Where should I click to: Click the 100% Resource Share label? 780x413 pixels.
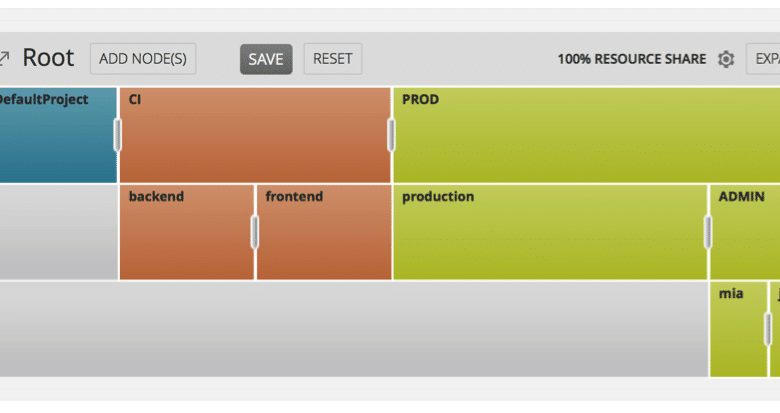tap(632, 59)
